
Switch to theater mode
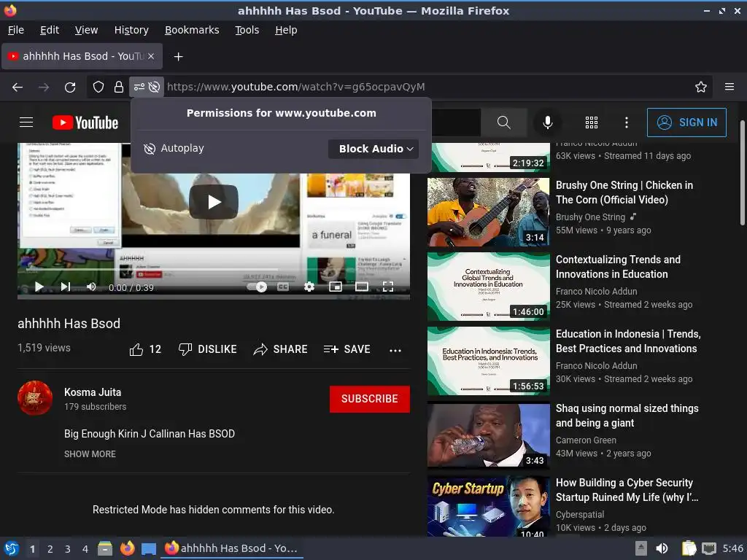(x=362, y=287)
